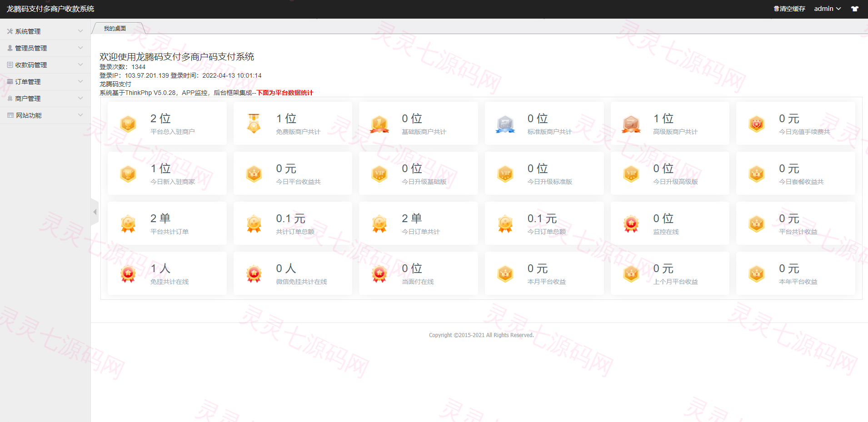The width and height of the screenshot is (868, 422).
Task: Click the 今日新入驻商家 label
Action: point(173,182)
